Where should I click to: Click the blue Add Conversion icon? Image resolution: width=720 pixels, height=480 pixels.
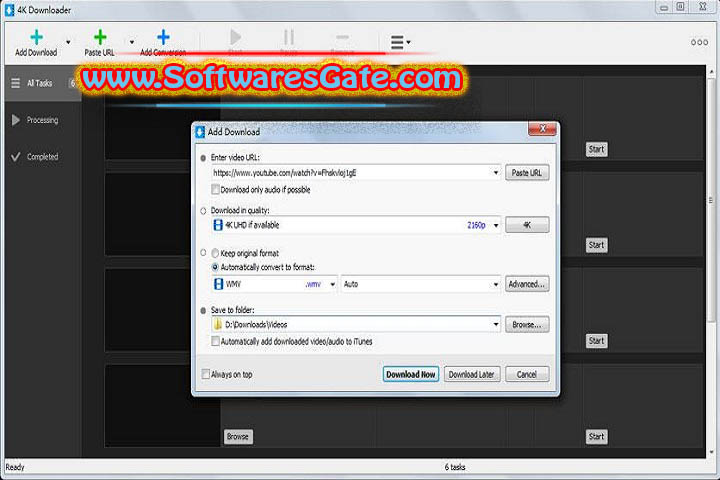[x=163, y=37]
